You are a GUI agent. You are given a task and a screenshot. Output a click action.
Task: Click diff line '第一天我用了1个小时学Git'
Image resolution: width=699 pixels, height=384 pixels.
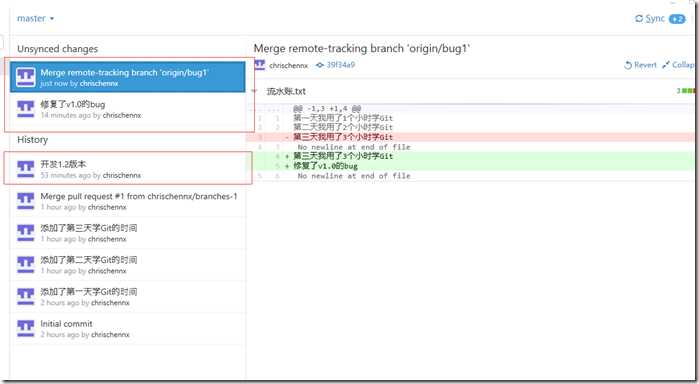point(343,118)
